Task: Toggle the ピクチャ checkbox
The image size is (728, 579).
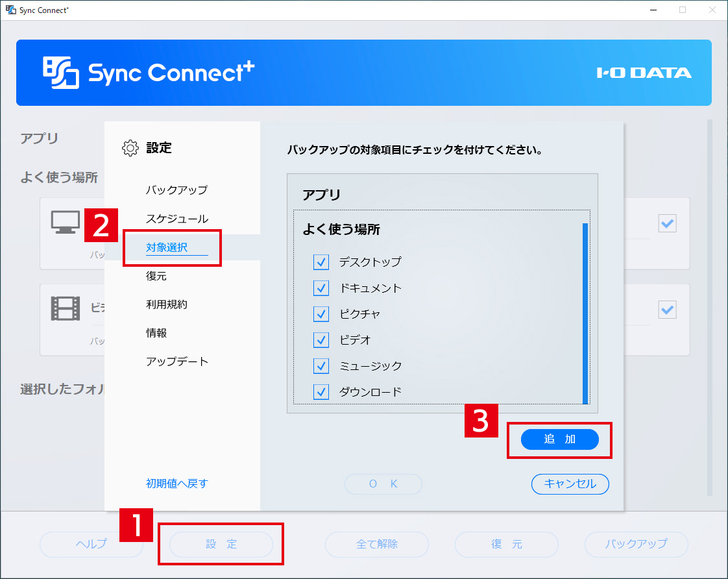Action: pos(321,314)
